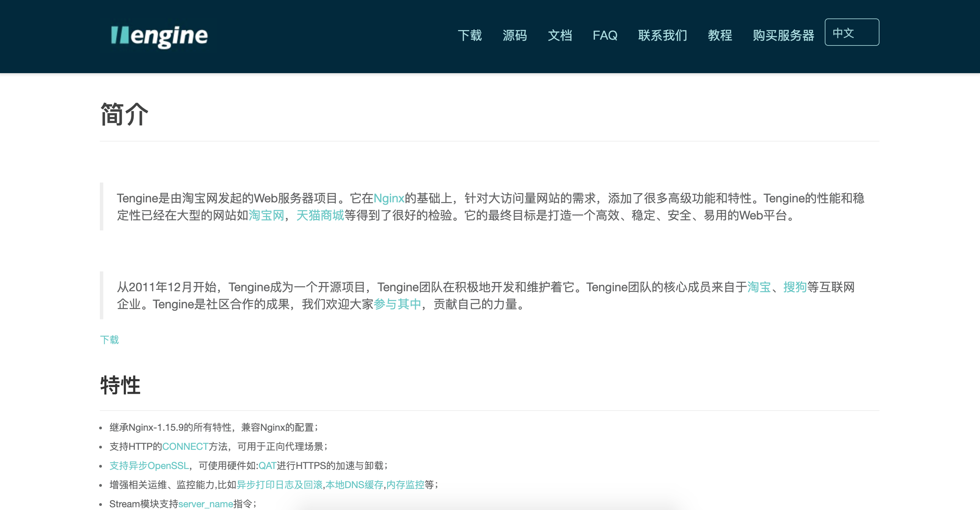Select 联系我们 in the top navigation
The height and width of the screenshot is (510, 980).
point(662,35)
